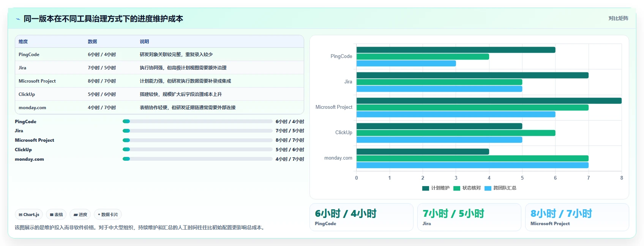Click the Microsoft Project label in the progress list
Image resolution: width=644 pixels, height=246 pixels.
(x=35, y=140)
